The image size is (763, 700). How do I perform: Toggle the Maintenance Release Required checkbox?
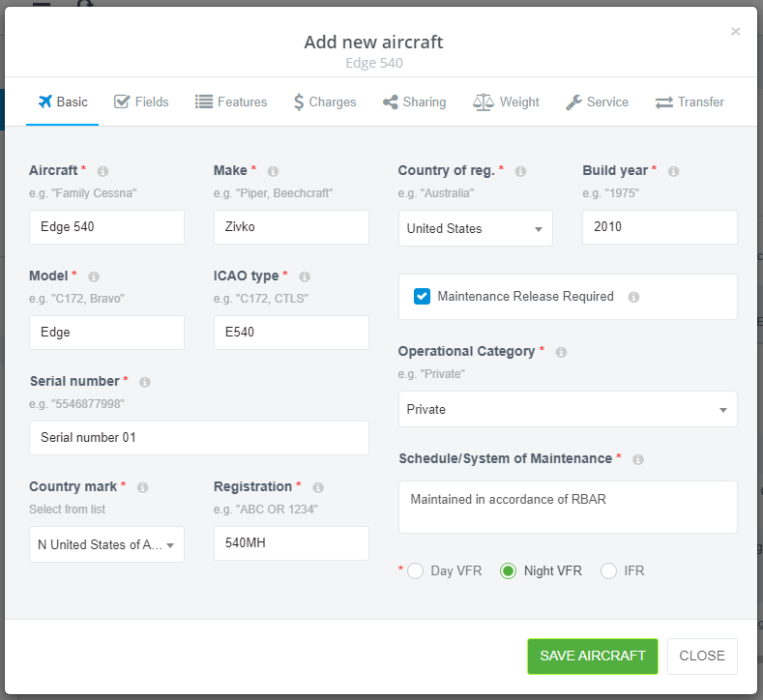[422, 296]
